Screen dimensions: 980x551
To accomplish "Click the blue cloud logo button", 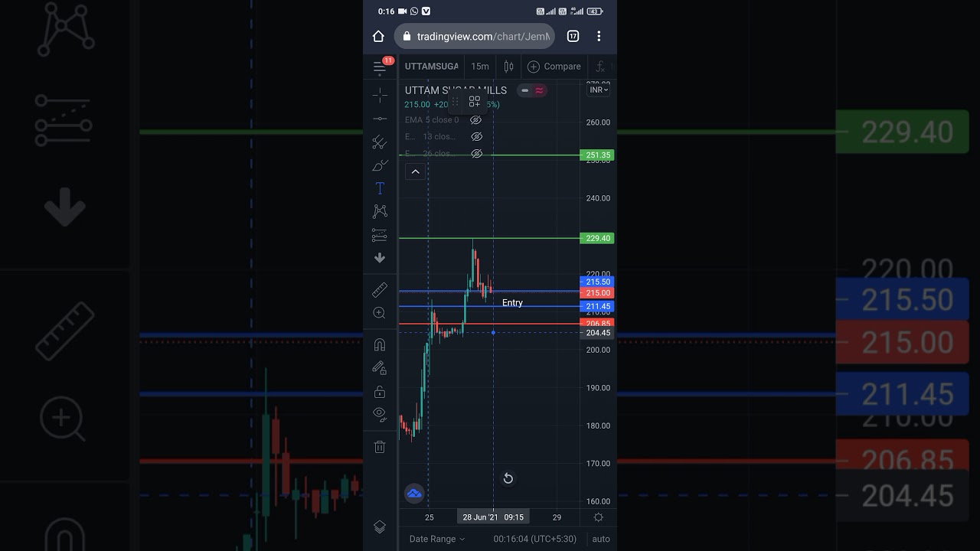I will (x=414, y=494).
